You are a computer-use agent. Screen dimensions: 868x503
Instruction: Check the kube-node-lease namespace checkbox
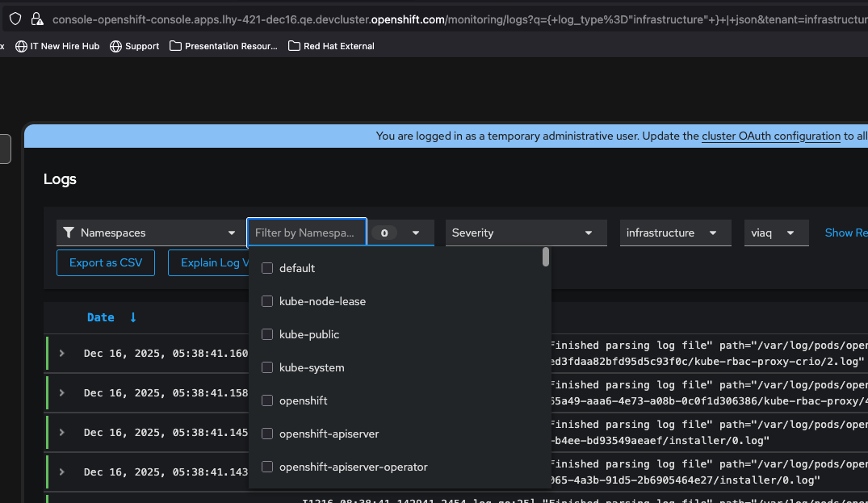267,301
